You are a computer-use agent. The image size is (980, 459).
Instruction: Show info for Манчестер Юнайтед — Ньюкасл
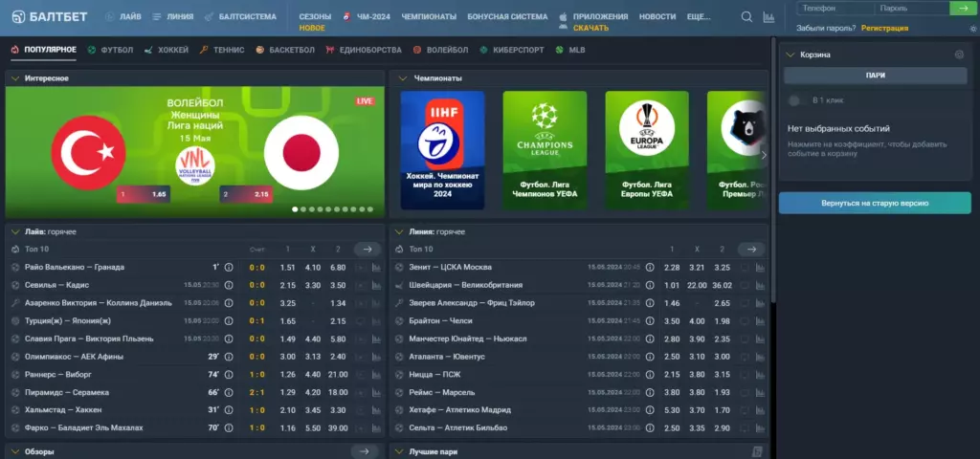650,339
